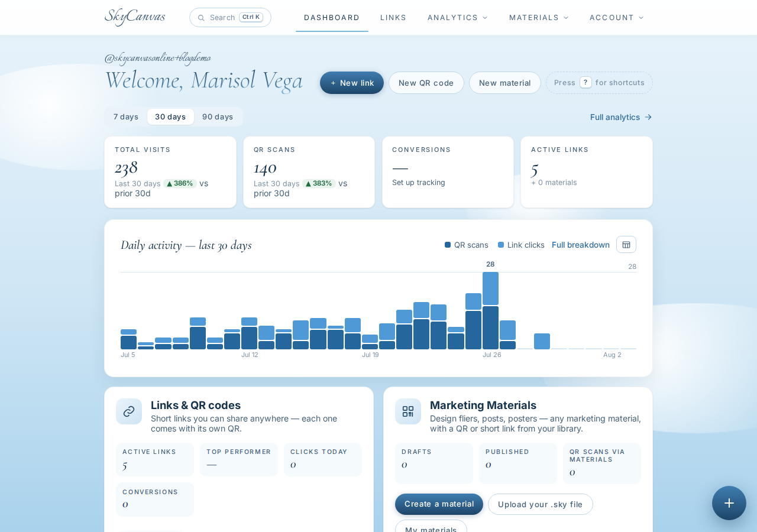The image size is (757, 532).
Task: Expand the Materials menu
Action: 539,18
